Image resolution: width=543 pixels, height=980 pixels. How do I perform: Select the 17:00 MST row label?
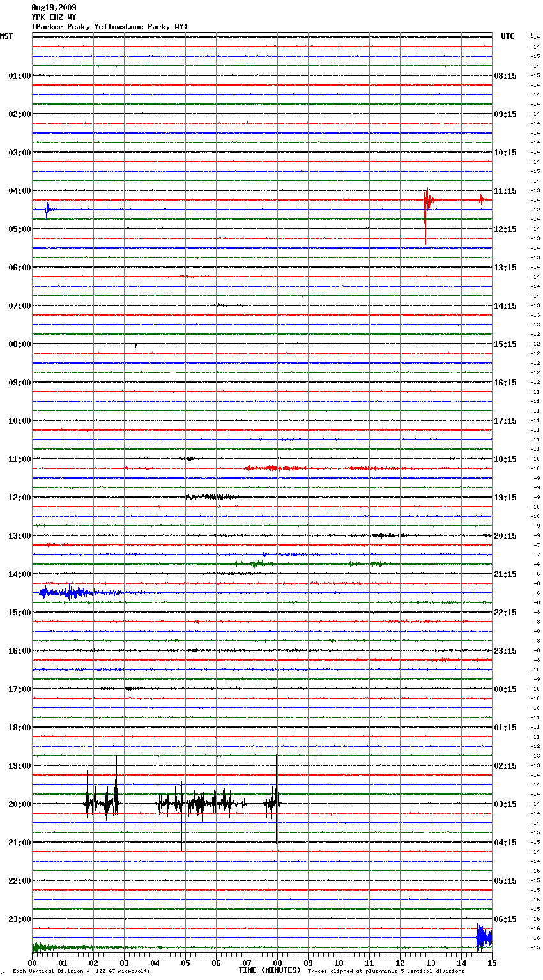(20, 689)
